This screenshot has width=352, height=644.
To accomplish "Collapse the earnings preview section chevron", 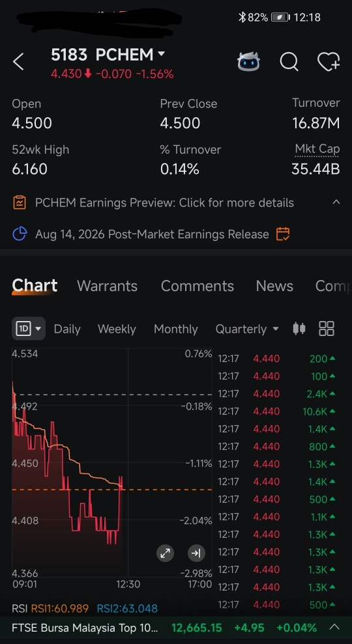I will pyautogui.click(x=336, y=202).
